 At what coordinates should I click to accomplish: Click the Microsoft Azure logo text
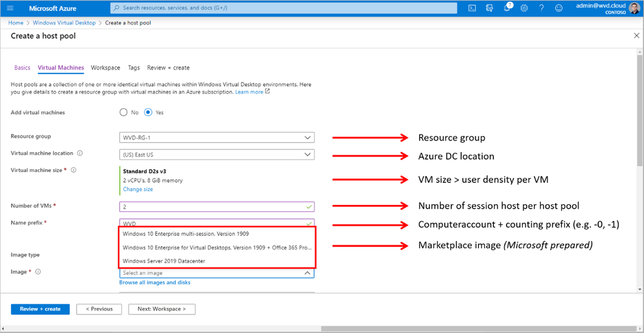click(52, 8)
